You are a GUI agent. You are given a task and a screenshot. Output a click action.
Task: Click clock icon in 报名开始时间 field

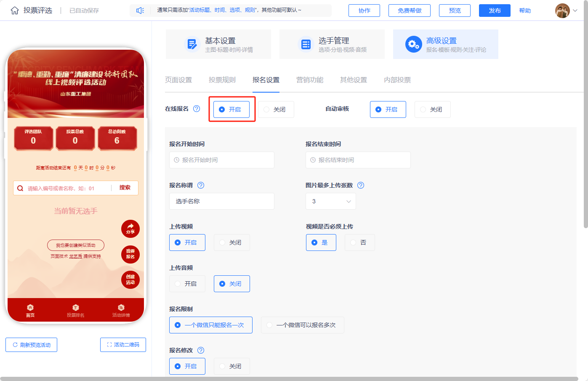click(177, 160)
